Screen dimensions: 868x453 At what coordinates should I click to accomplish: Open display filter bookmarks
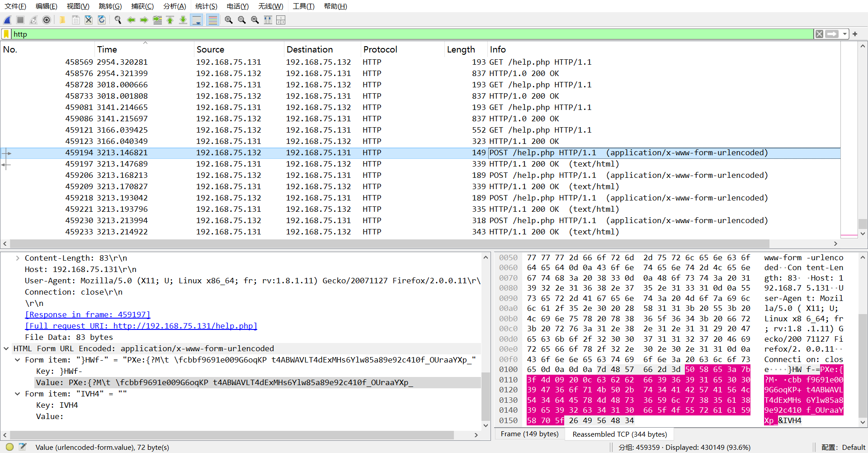click(x=6, y=34)
